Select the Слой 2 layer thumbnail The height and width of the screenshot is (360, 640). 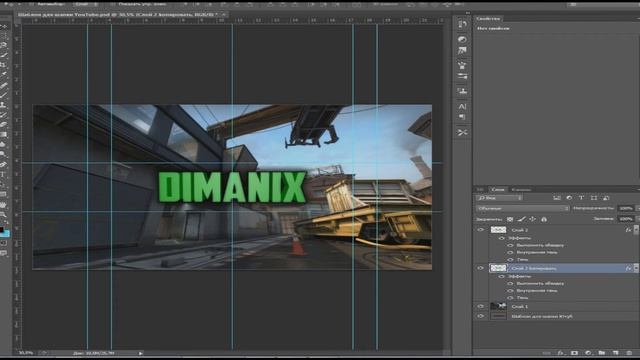pos(498,230)
